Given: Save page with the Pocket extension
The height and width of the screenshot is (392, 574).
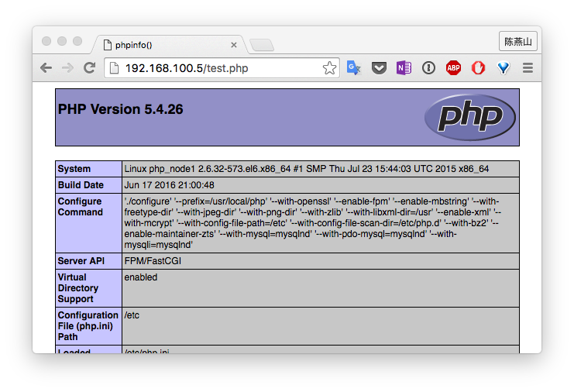Looking at the screenshot, I should pyautogui.click(x=379, y=67).
